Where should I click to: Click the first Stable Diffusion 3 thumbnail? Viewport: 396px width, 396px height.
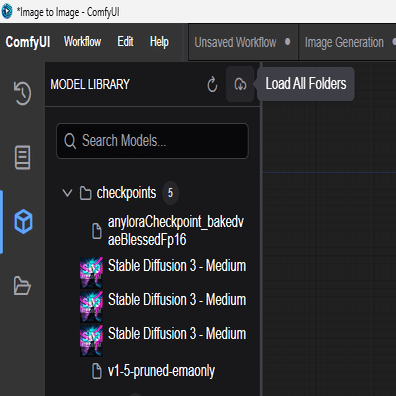click(91, 272)
